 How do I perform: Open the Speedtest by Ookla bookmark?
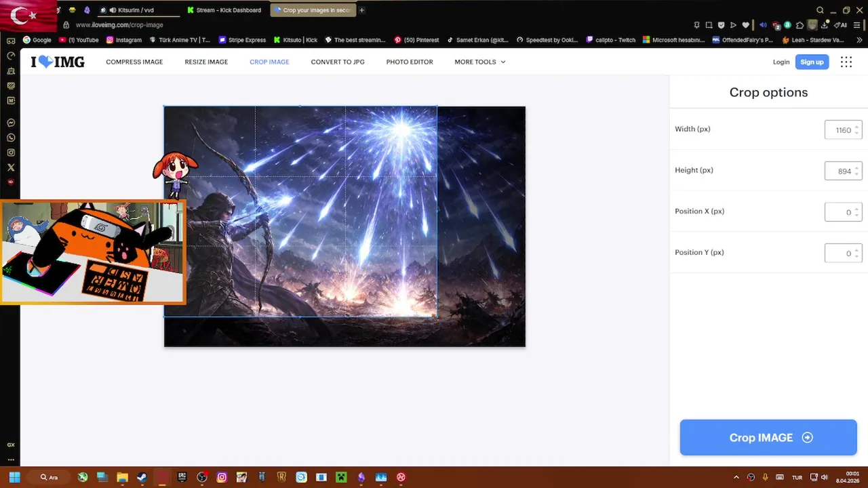click(547, 40)
